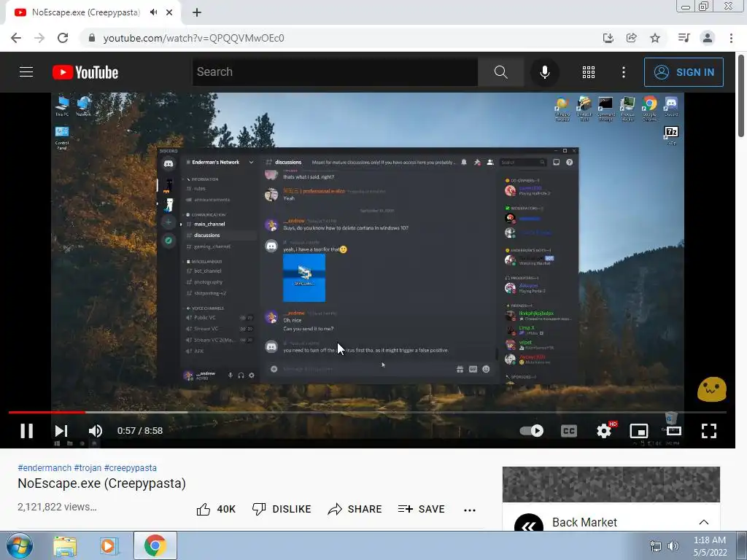Open Windows Media Player in the taskbar

coord(109,546)
